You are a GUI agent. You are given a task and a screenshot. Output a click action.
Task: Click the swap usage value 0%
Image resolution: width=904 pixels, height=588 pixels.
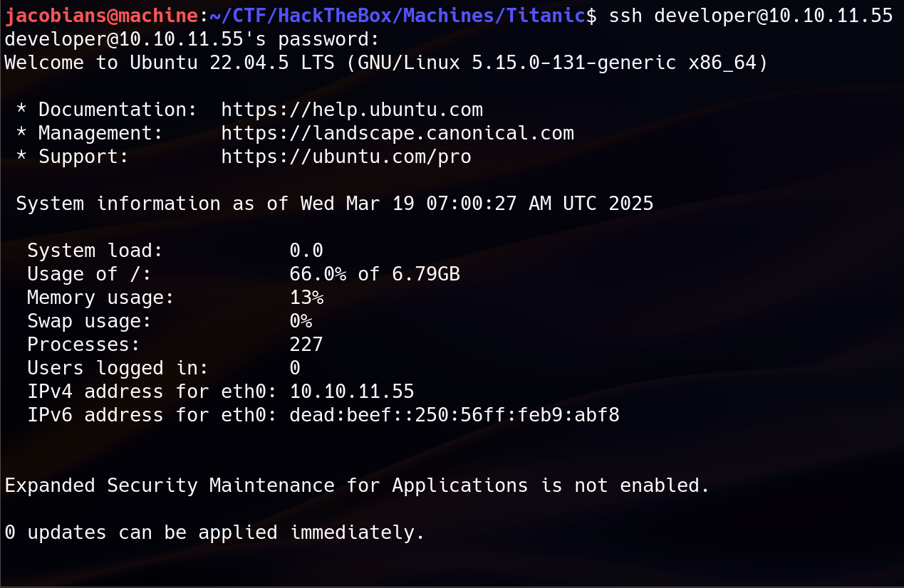pos(301,321)
